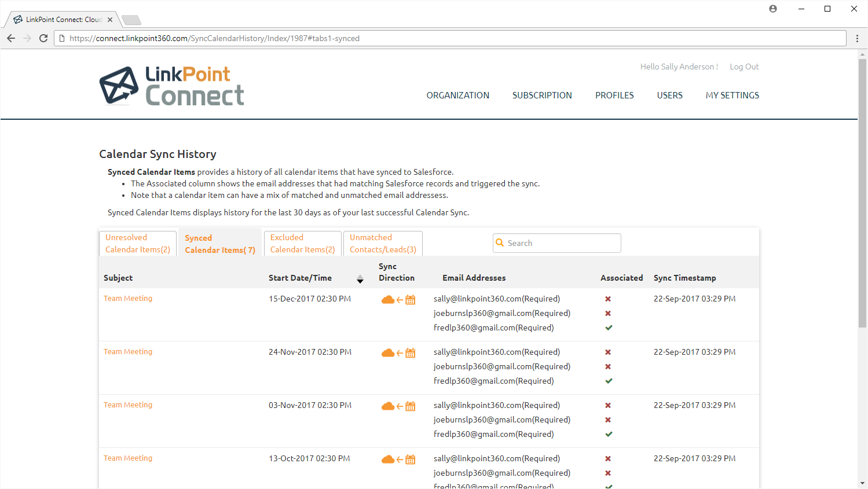Click green check beside fredlp360@gmail.com in 15-Dec row

[x=609, y=328]
